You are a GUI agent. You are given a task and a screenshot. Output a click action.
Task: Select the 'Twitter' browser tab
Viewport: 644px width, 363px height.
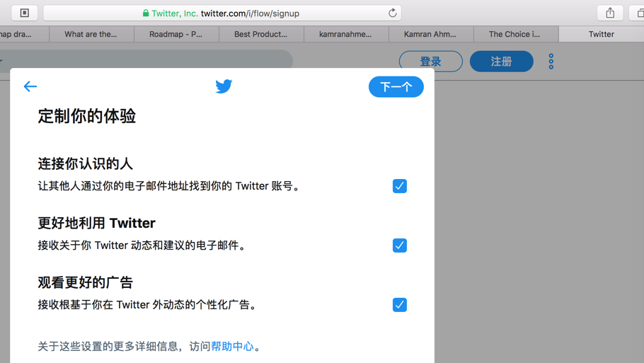click(x=602, y=34)
